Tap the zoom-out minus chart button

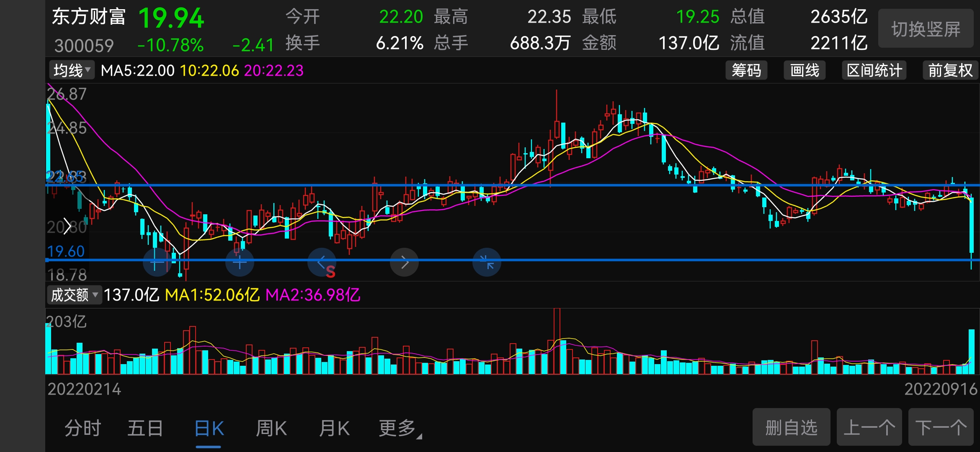pos(157,262)
